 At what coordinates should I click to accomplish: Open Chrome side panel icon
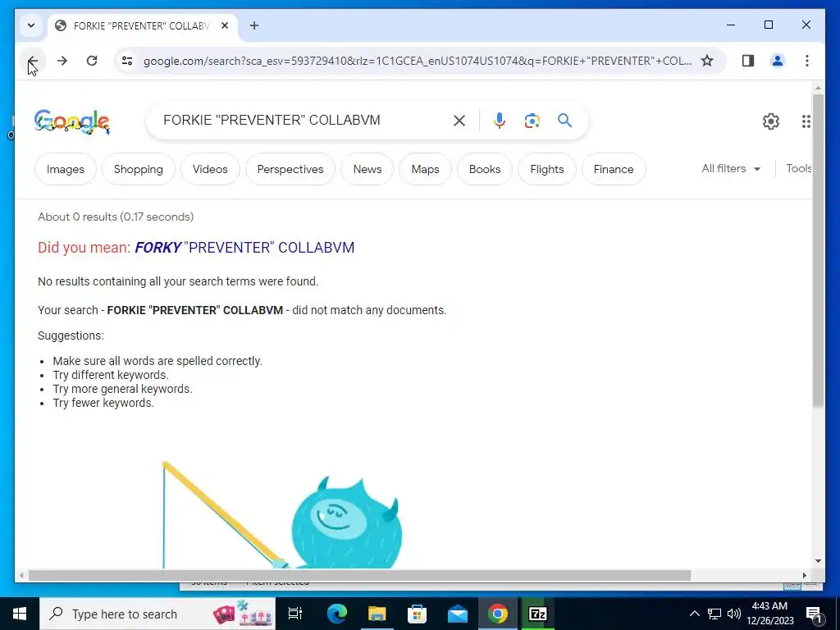point(748,61)
